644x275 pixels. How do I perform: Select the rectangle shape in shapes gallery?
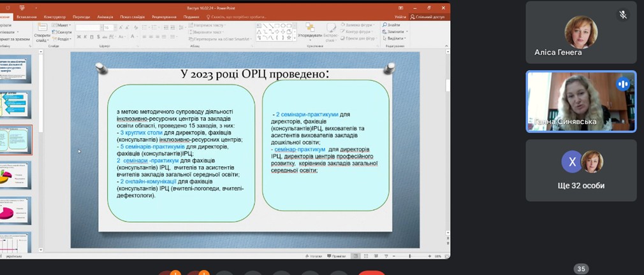click(277, 25)
